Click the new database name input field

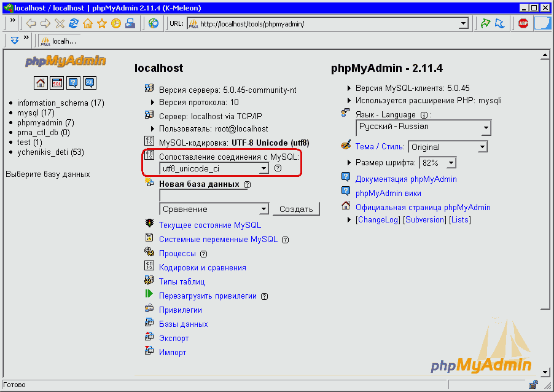(x=204, y=195)
